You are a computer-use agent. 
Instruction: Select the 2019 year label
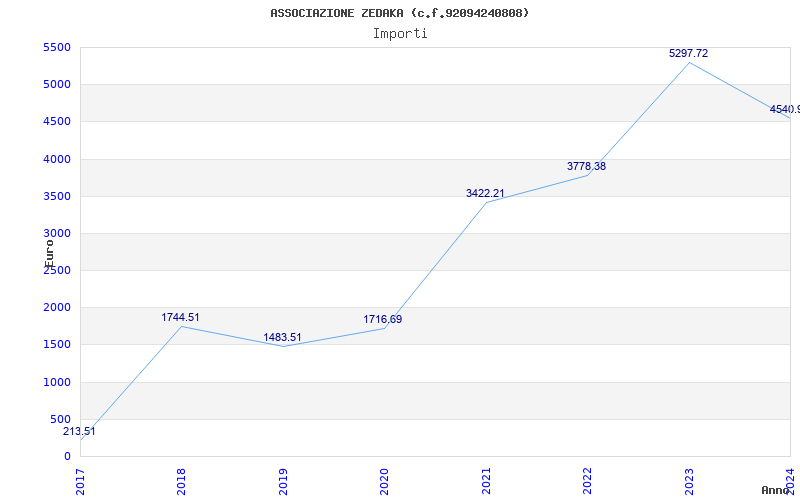point(283,482)
